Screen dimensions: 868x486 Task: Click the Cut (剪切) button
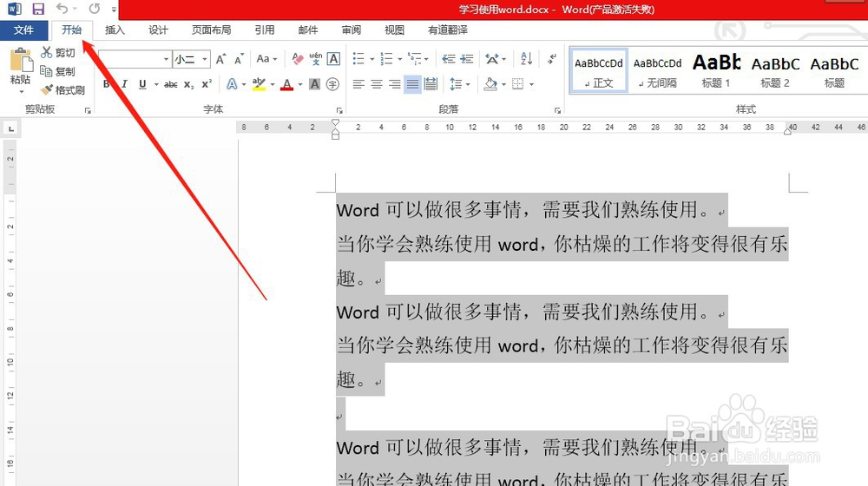57,53
